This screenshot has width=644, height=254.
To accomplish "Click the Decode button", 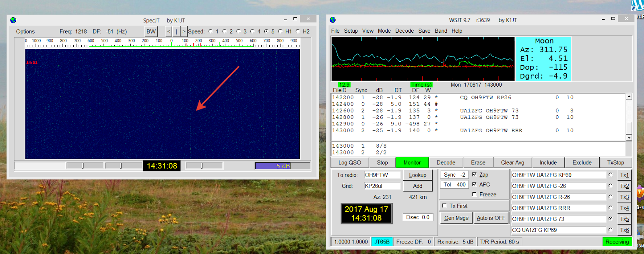I will [x=446, y=162].
